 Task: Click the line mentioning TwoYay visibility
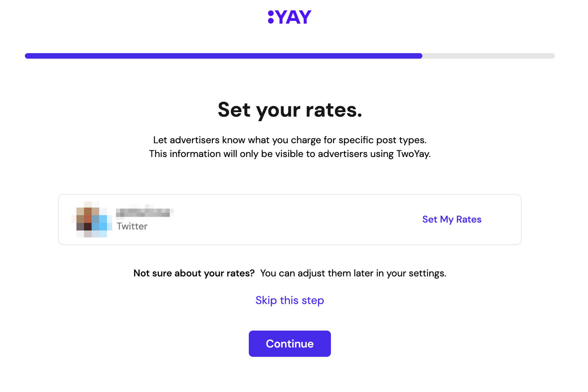coord(290,154)
